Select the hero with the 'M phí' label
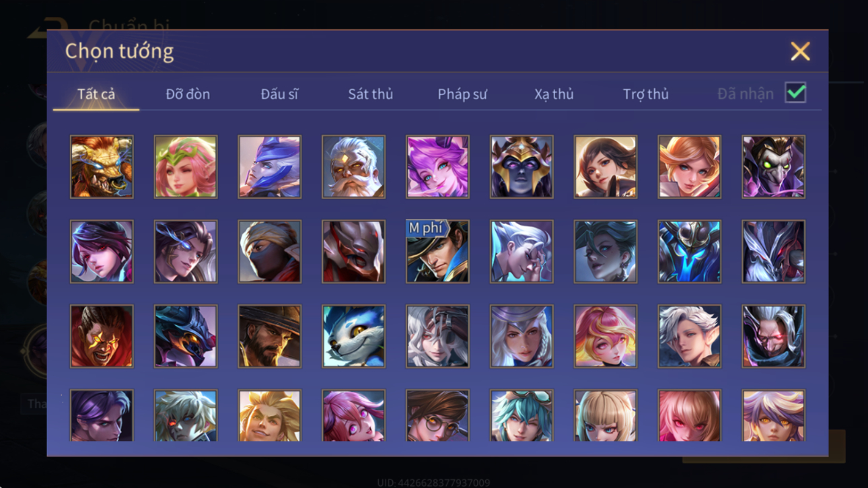The image size is (868, 488). (437, 252)
